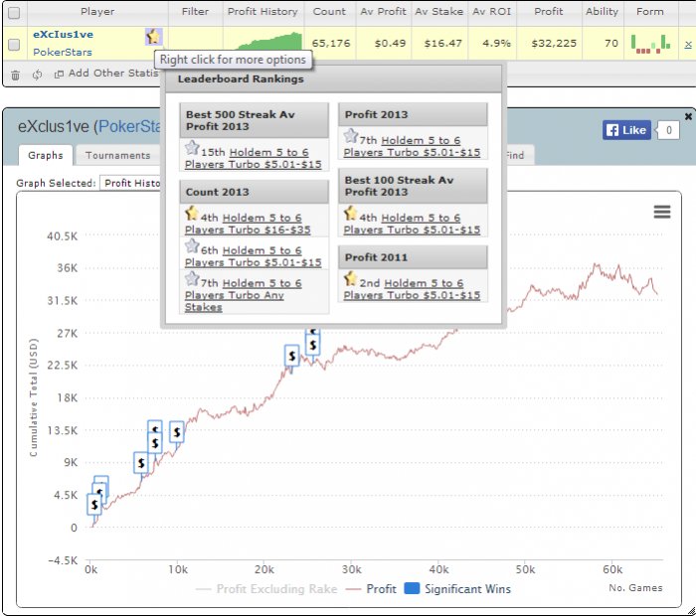Open the 4th Turbo $16-$35 ranking link

[248, 224]
